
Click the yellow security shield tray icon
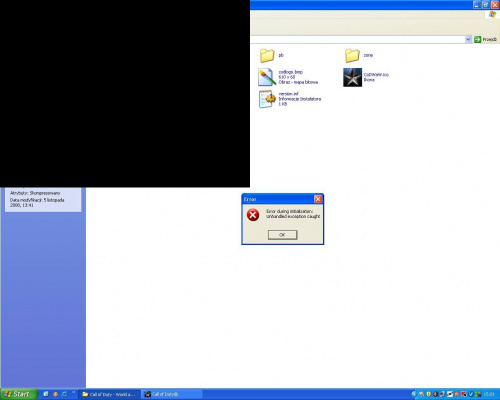(429, 394)
